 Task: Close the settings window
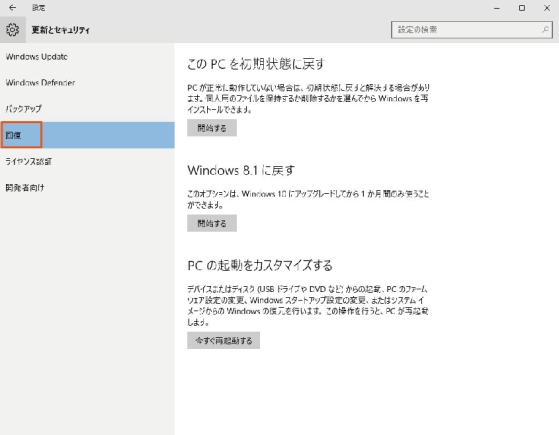[547, 8]
